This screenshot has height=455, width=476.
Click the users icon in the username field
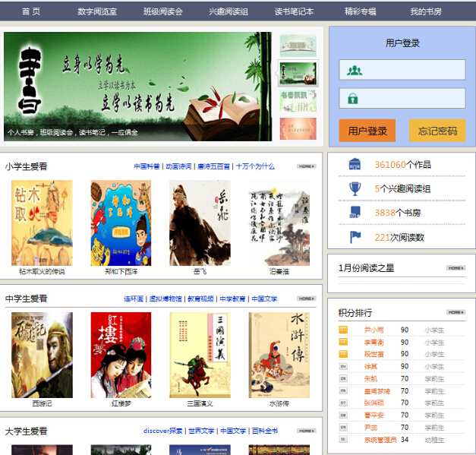[355, 71]
